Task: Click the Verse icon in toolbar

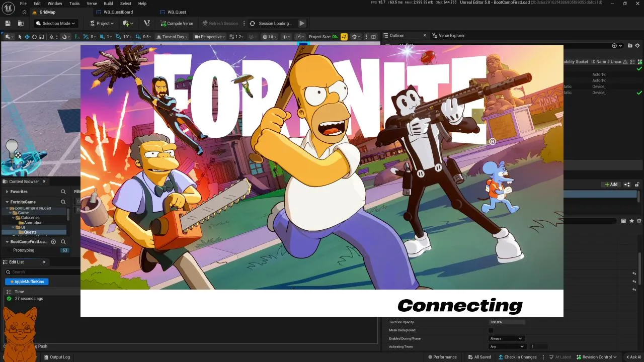Action: (147, 23)
